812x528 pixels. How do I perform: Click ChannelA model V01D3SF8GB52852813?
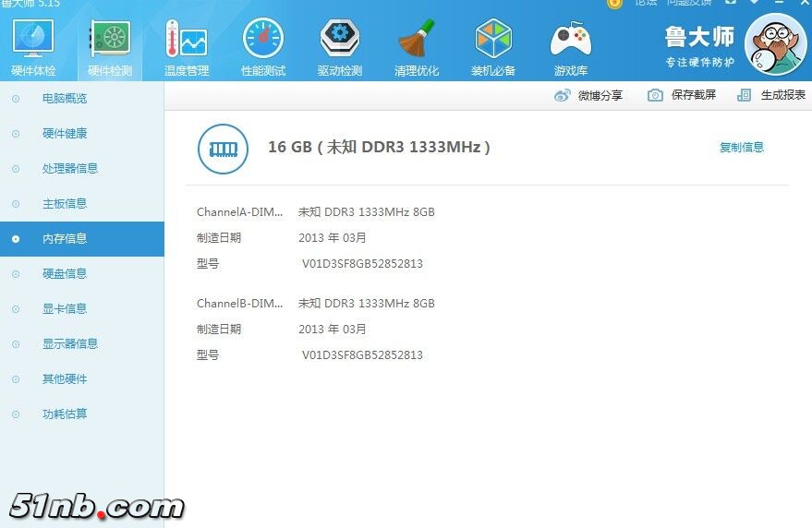(x=362, y=264)
